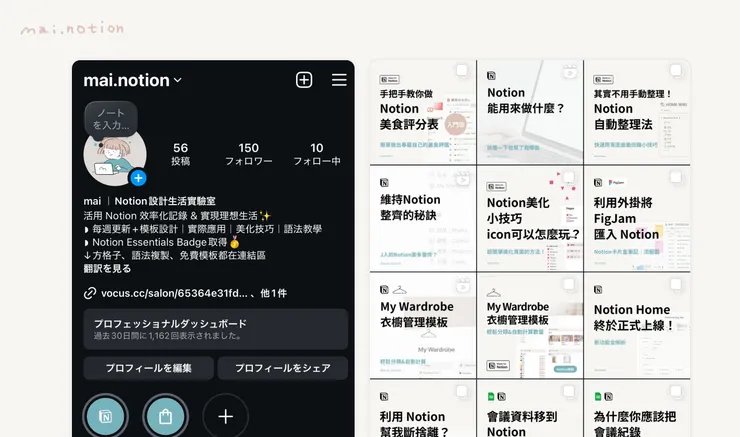
Task: Add a new highlight with plus circle
Action: point(226,416)
